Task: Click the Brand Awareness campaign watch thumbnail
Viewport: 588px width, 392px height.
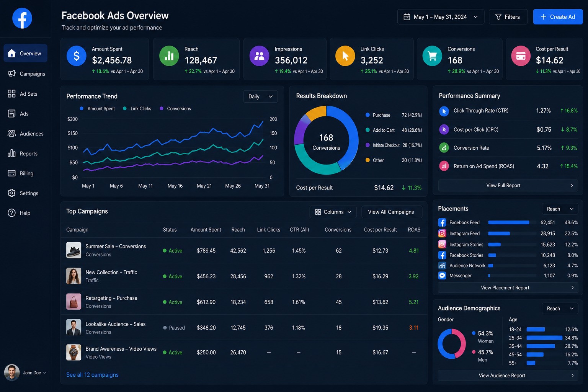Action: pyautogui.click(x=73, y=352)
